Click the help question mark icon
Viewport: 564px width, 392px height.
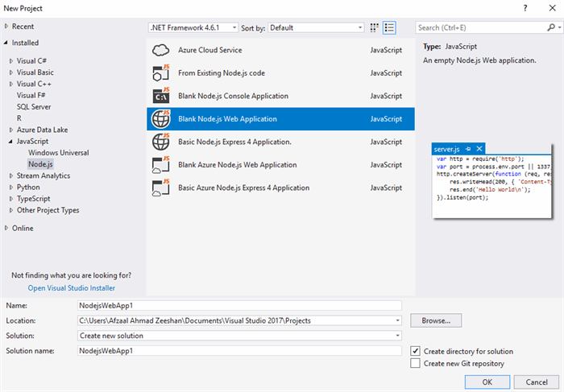(525, 8)
